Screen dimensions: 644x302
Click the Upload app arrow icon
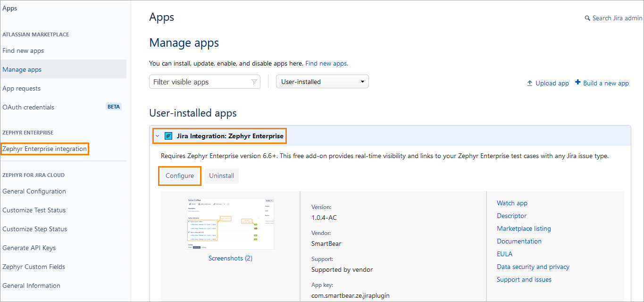click(x=530, y=83)
